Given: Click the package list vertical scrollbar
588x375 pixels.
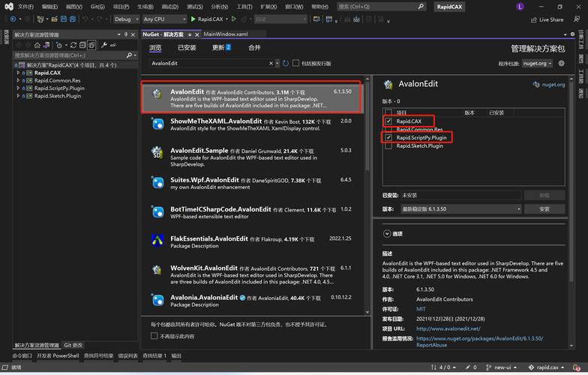Looking at the screenshot, I should coord(367,127).
